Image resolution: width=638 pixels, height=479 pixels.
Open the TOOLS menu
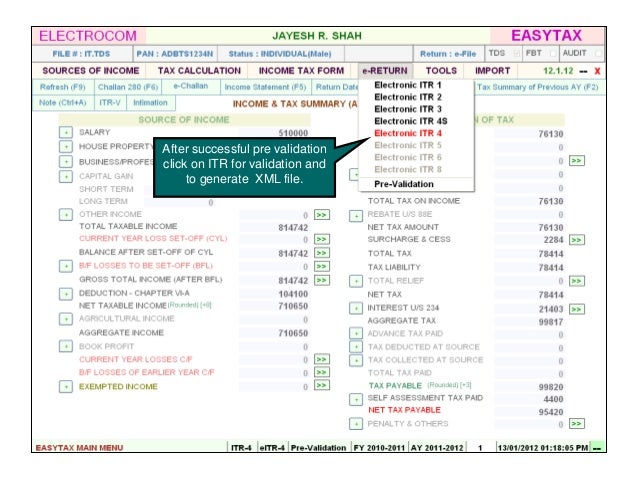pyautogui.click(x=441, y=71)
